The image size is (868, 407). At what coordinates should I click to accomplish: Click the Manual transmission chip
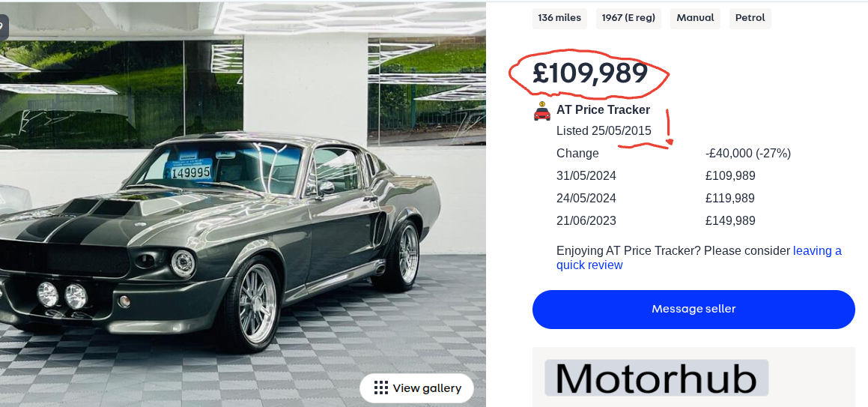click(x=695, y=18)
